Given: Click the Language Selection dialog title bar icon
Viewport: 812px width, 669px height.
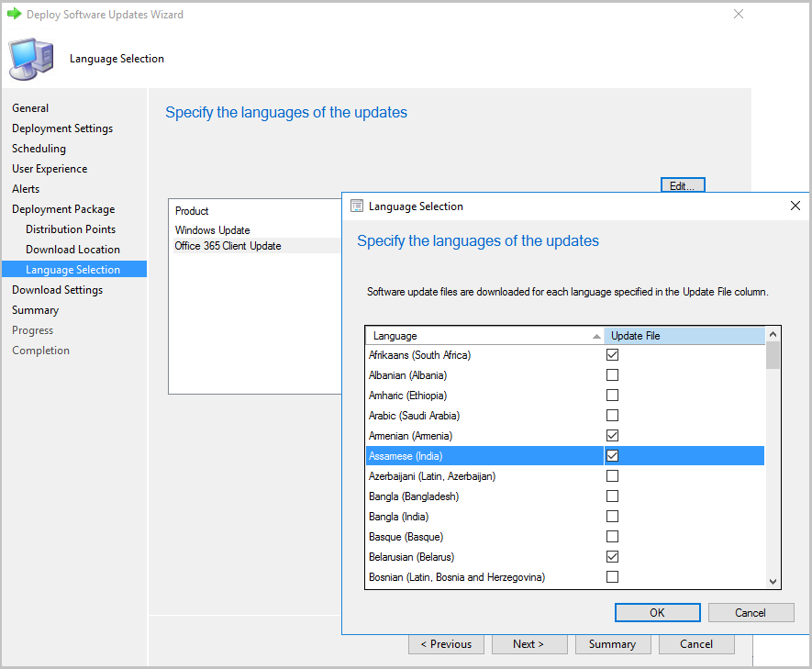Looking at the screenshot, I should (356, 206).
